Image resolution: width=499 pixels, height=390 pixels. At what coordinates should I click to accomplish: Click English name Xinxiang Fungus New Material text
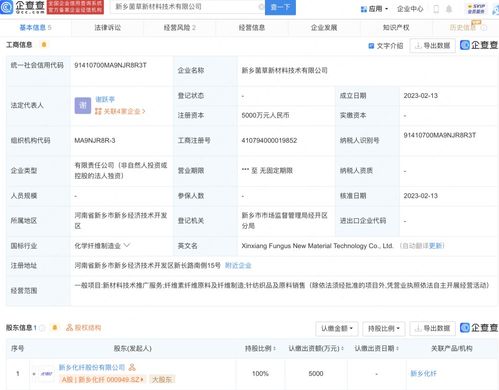[x=317, y=246]
